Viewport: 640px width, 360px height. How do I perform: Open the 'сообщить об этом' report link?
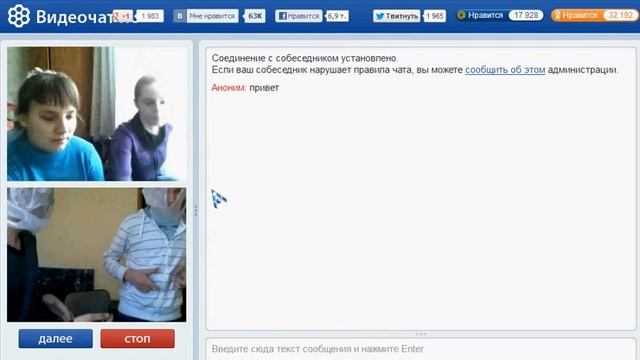click(505, 70)
